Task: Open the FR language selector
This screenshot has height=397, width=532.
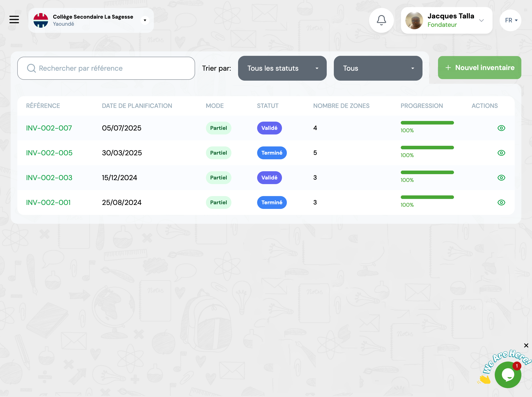Action: (x=510, y=20)
